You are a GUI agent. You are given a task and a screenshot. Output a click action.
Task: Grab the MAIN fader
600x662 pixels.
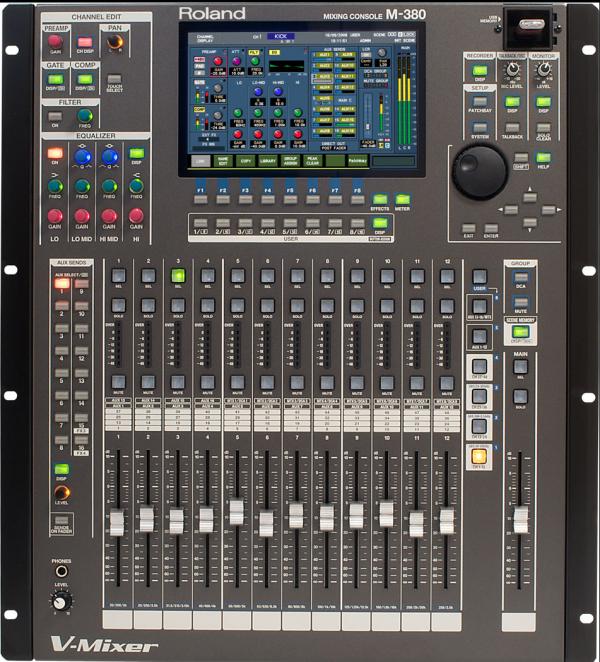coord(520,520)
